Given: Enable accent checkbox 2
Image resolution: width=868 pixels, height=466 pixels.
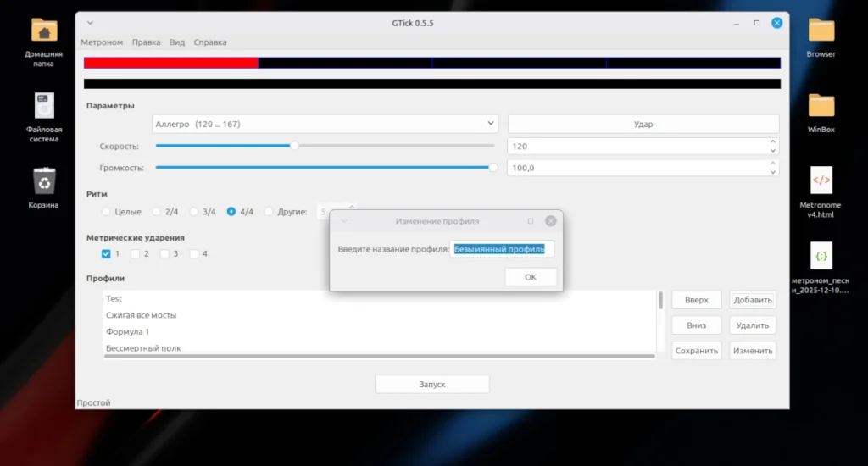Looking at the screenshot, I should [x=135, y=253].
